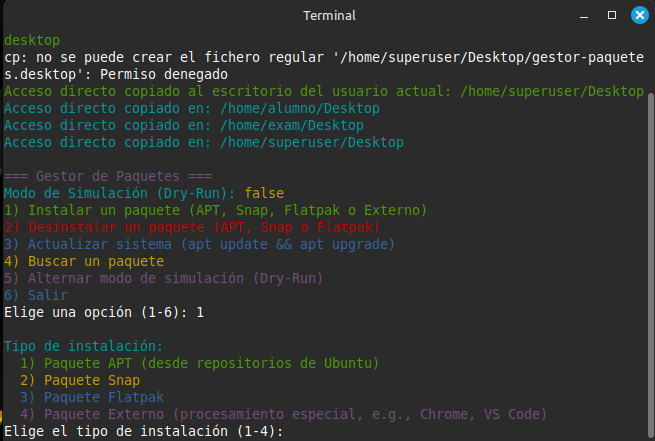Close the Terminal with the blue X
The width and height of the screenshot is (655, 441).
coord(640,15)
